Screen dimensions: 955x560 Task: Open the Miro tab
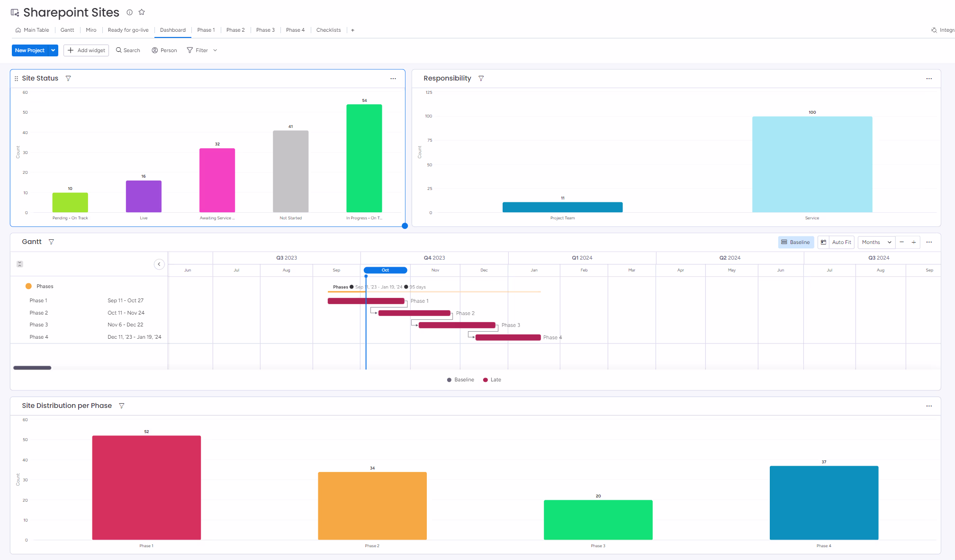coord(91,30)
